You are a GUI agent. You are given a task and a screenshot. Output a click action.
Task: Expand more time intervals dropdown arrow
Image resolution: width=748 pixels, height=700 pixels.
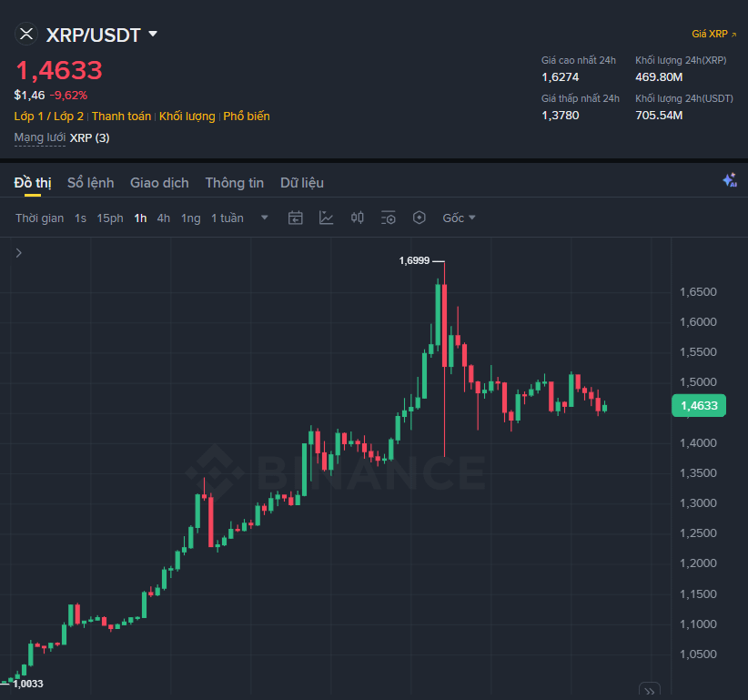[264, 218]
